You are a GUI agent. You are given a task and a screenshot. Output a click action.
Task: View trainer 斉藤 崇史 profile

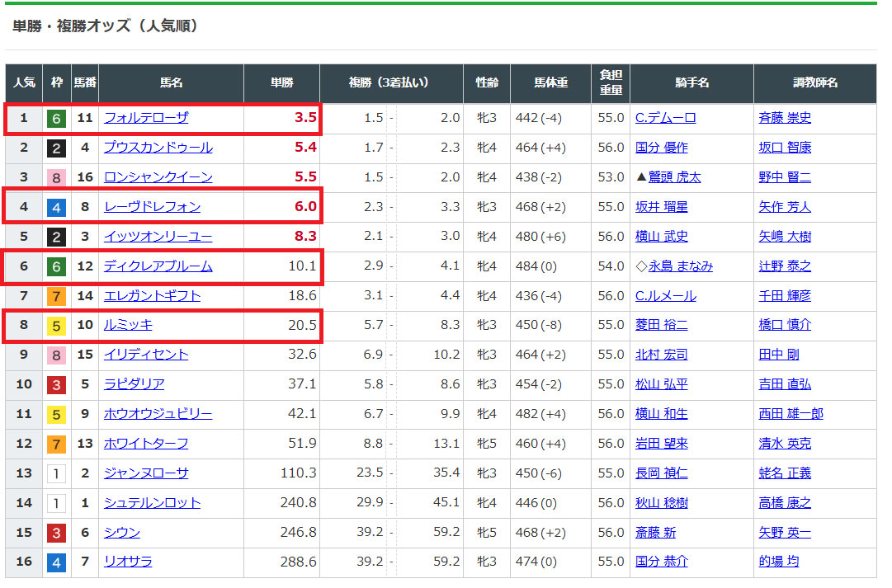[785, 118]
